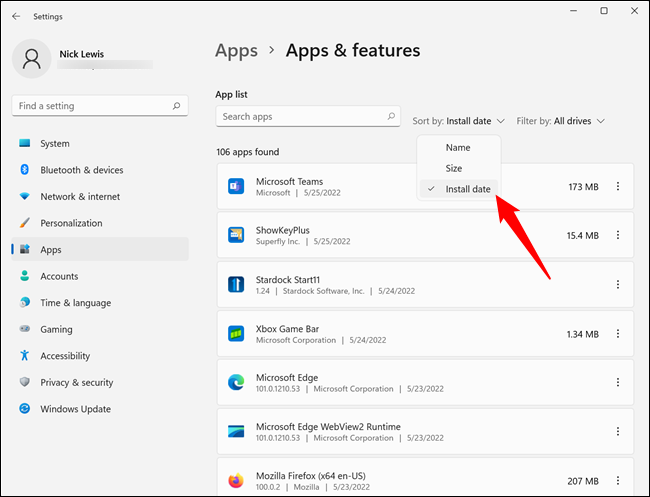Open more options for Xbox Game Bar

pos(618,333)
